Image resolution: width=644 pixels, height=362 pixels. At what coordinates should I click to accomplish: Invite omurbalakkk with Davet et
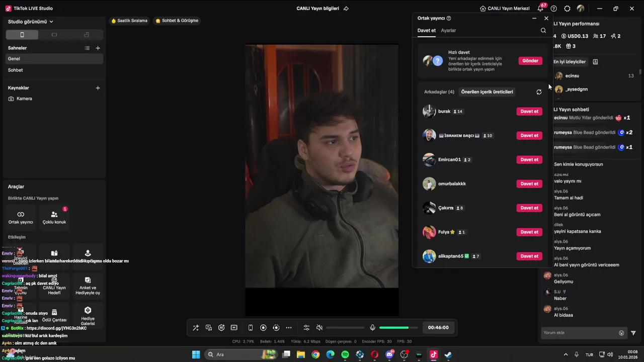(x=529, y=184)
